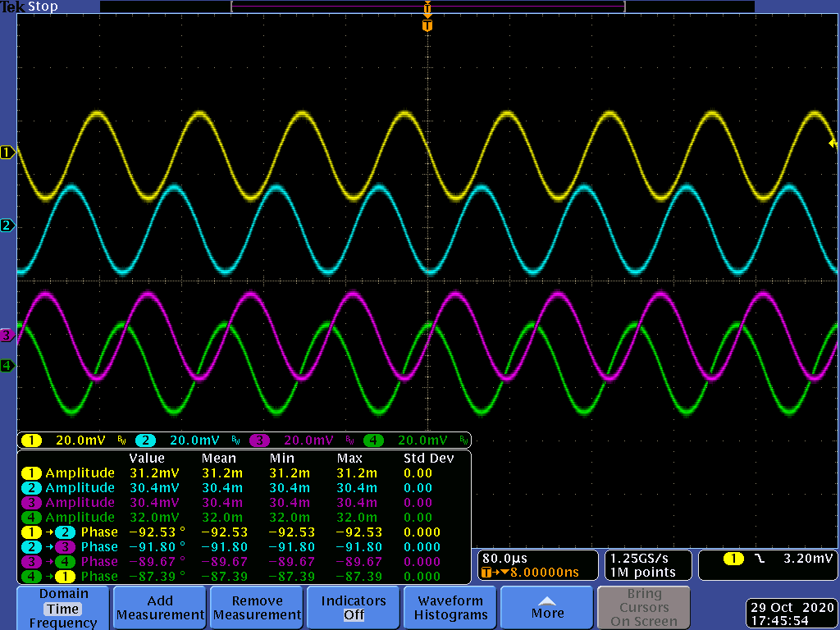Click the magenta channel 3 ground marker
This screenshot has width=840, height=630.
coord(7,336)
